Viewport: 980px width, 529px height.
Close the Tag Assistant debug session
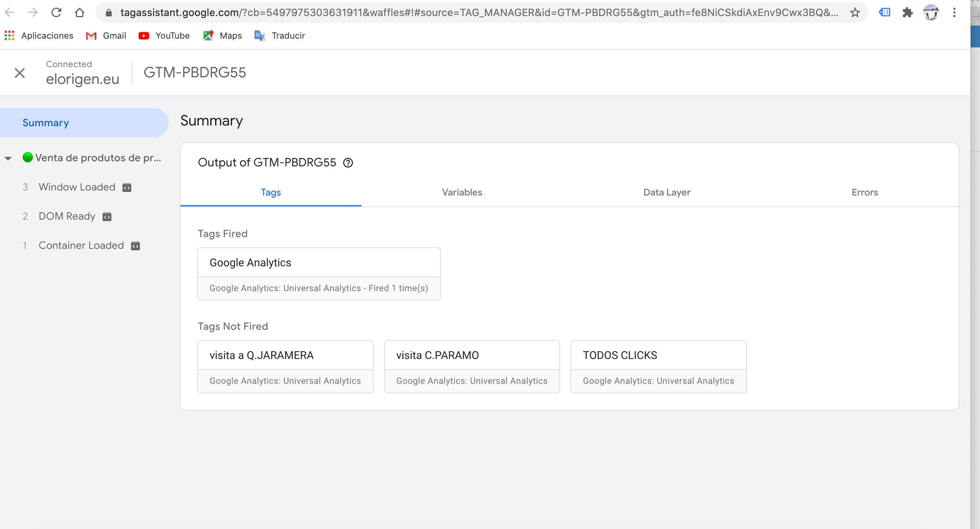tap(20, 73)
